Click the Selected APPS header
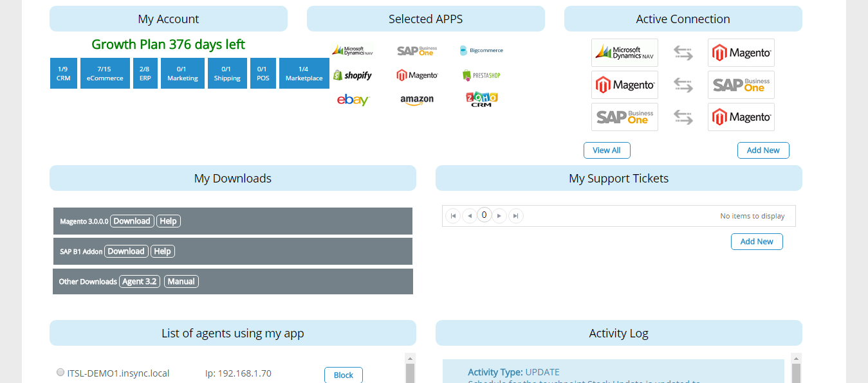This screenshot has height=383, width=868. (x=426, y=19)
